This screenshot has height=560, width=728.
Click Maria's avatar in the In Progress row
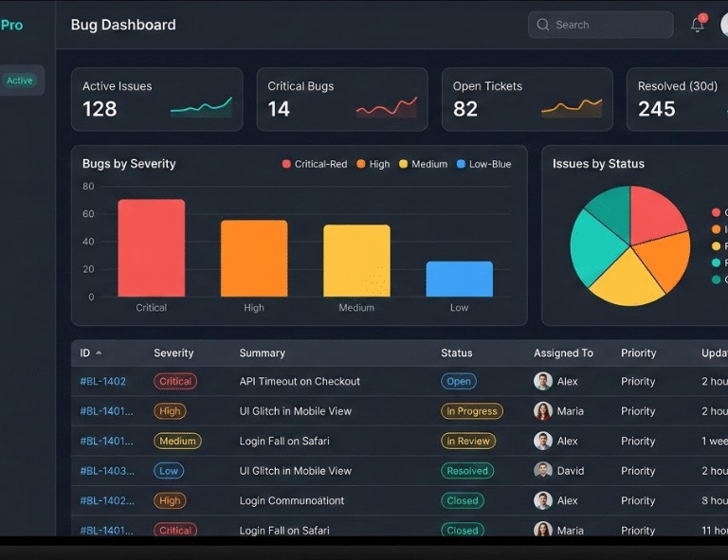[543, 411]
